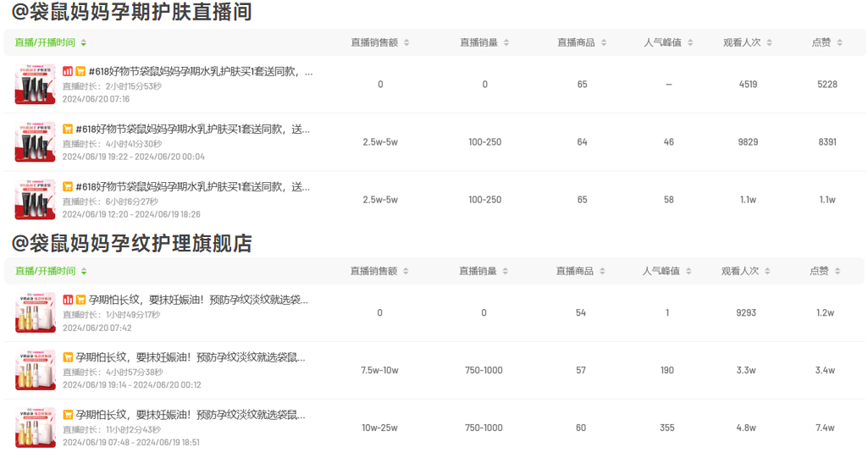Click cart icon on 2024/06/19 19:14 stream row
The image size is (868, 458).
pyautogui.click(x=68, y=357)
